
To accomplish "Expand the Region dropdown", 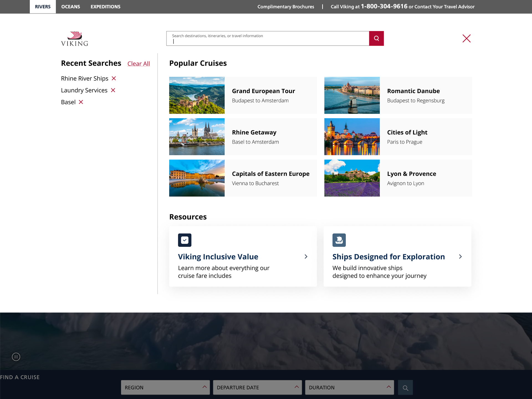I will tap(165, 387).
